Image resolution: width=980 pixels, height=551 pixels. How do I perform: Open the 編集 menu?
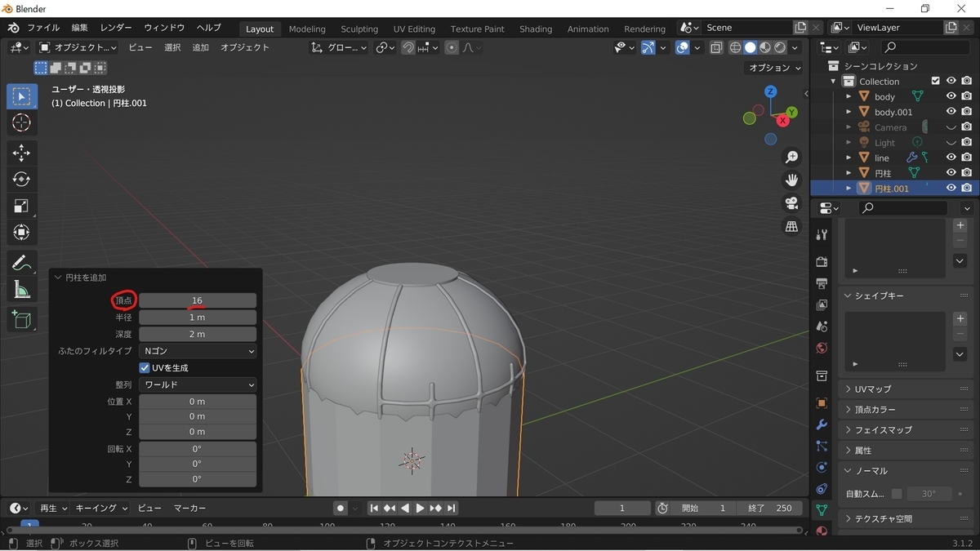(x=79, y=28)
